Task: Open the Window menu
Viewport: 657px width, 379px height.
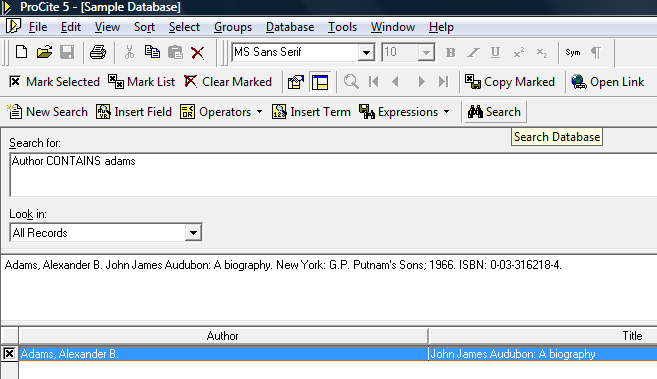Action: (393, 27)
